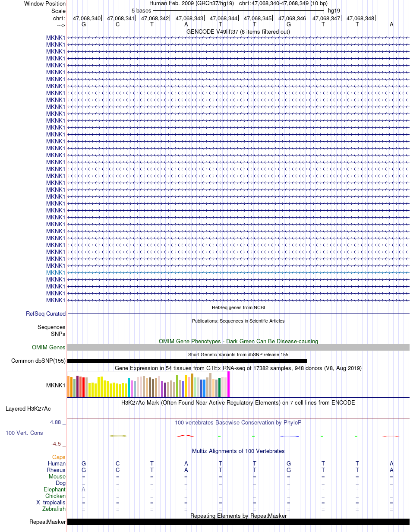Click MKNK1 label of GTEx expression track
The width and height of the screenshot is (410, 532).
(x=56, y=385)
